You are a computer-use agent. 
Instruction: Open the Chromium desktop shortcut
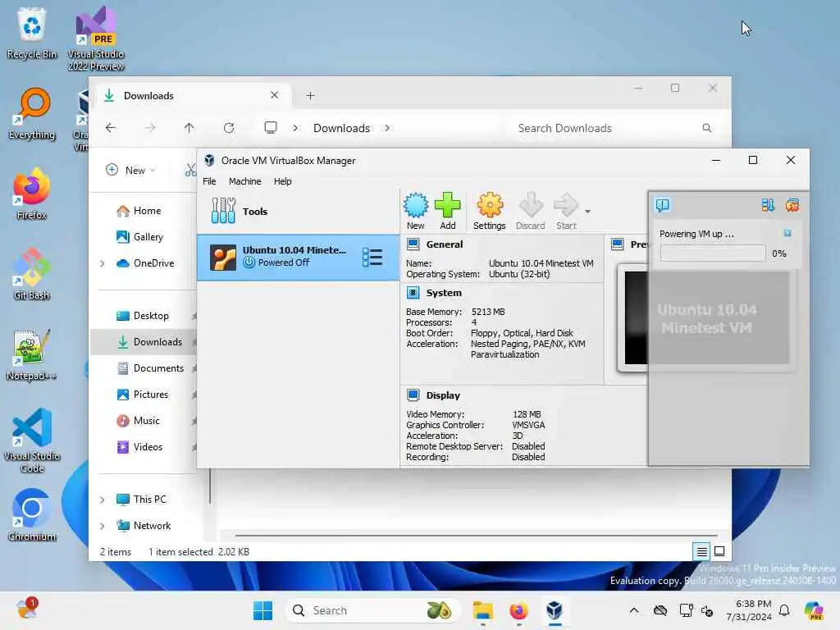click(x=32, y=515)
